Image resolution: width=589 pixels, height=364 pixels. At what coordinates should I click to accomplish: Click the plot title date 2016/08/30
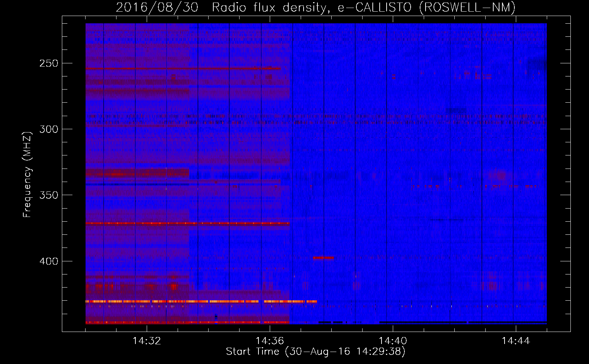point(157,7)
